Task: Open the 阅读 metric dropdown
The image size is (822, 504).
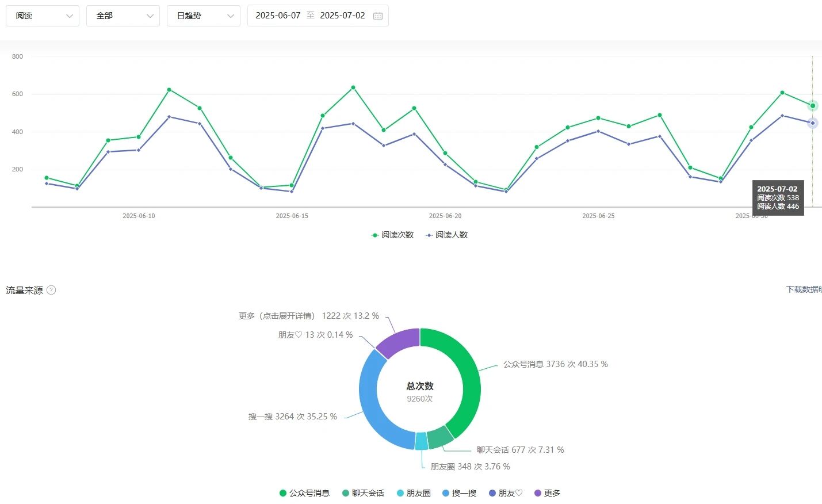Action: pyautogui.click(x=43, y=16)
